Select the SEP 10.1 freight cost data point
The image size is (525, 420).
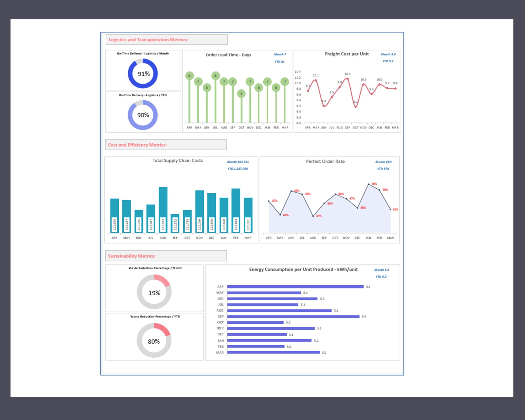tap(348, 79)
